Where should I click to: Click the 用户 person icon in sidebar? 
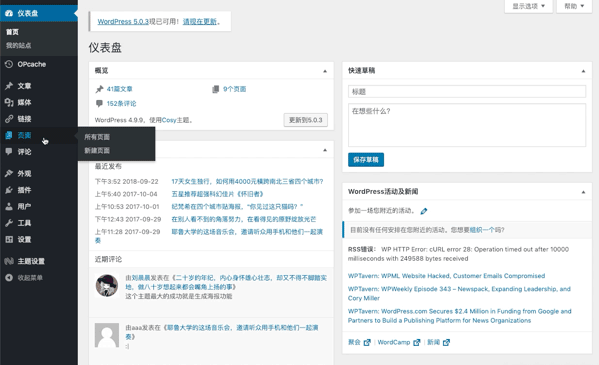point(9,206)
